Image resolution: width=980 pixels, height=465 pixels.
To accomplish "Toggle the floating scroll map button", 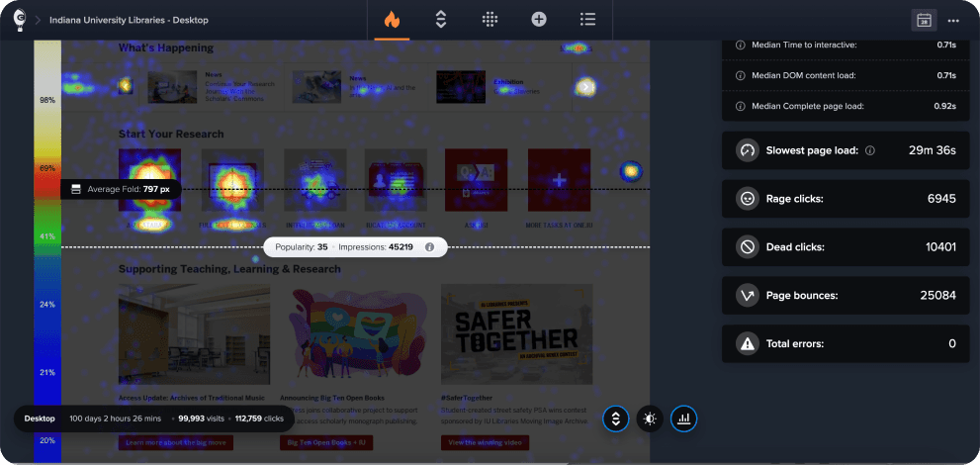I will click(x=616, y=418).
